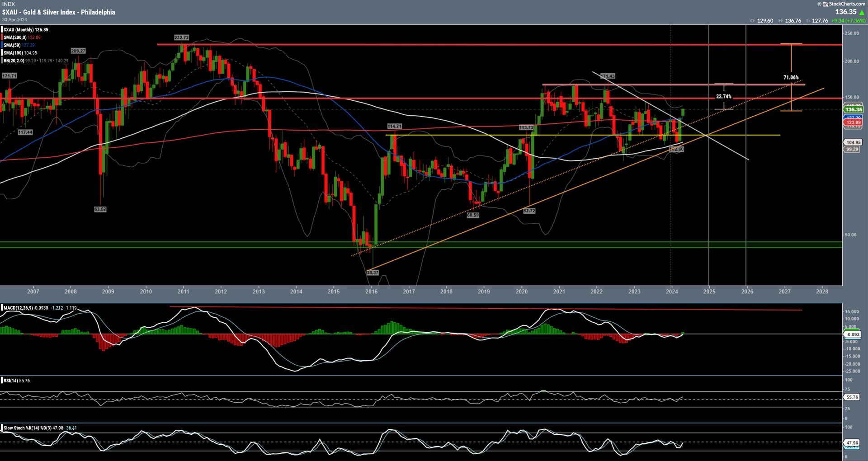This screenshot has height=461, width=868.
Task: Click the 71.06% measurement annotation
Action: tap(791, 78)
